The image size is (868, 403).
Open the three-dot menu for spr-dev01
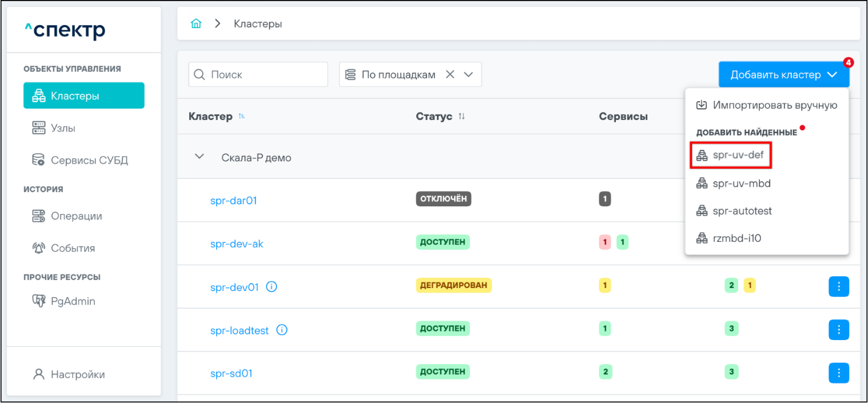click(x=838, y=286)
